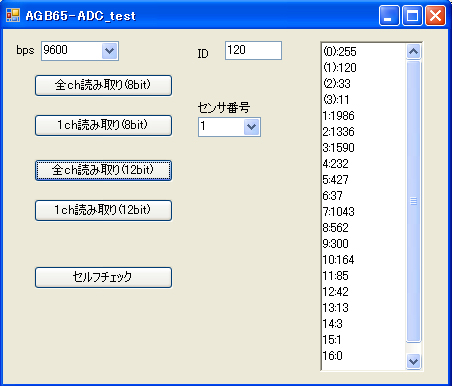Focus the ID text field showing 120

click(x=253, y=51)
